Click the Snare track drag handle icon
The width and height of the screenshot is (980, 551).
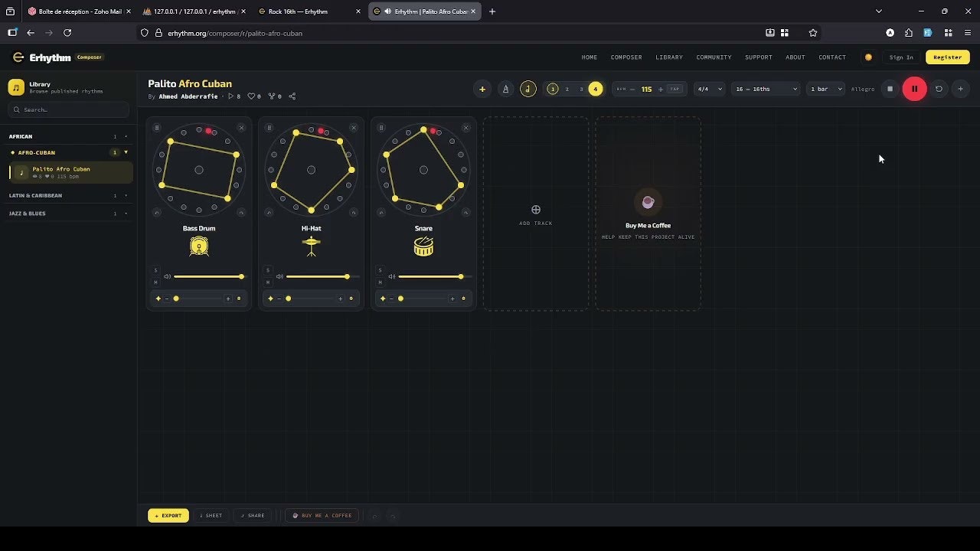[x=381, y=128]
